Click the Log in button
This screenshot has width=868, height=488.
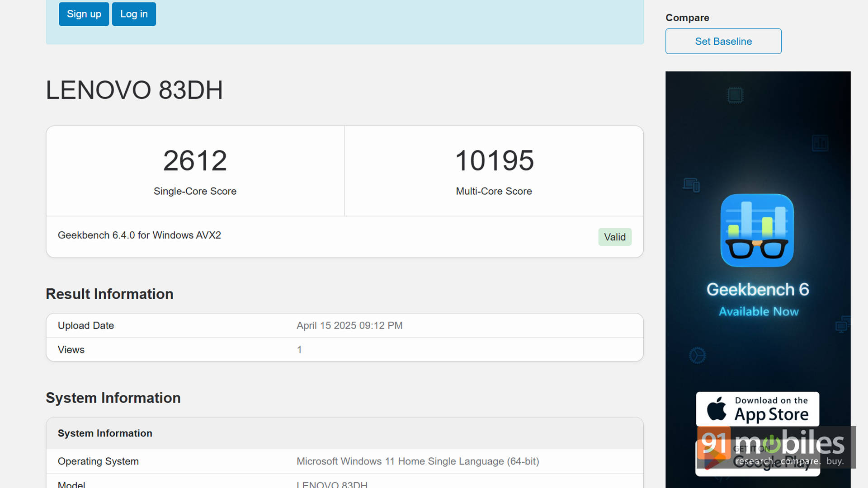click(134, 14)
